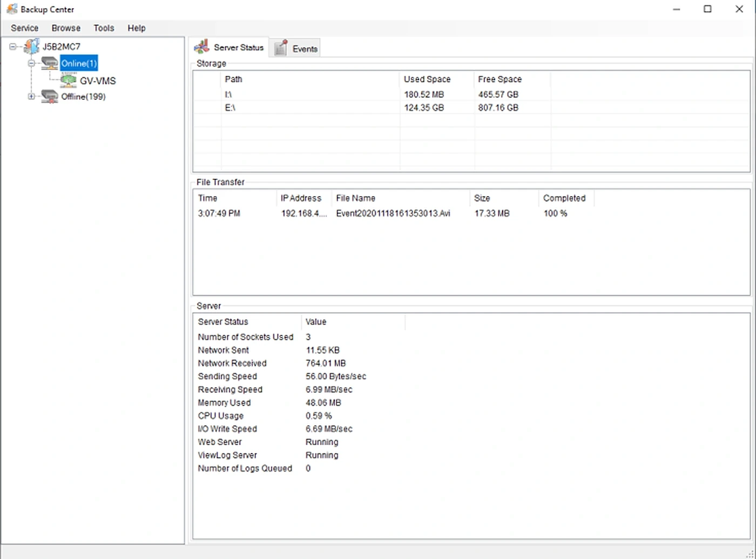Switch to the Events tab
The width and height of the screenshot is (756, 559).
[x=296, y=49]
